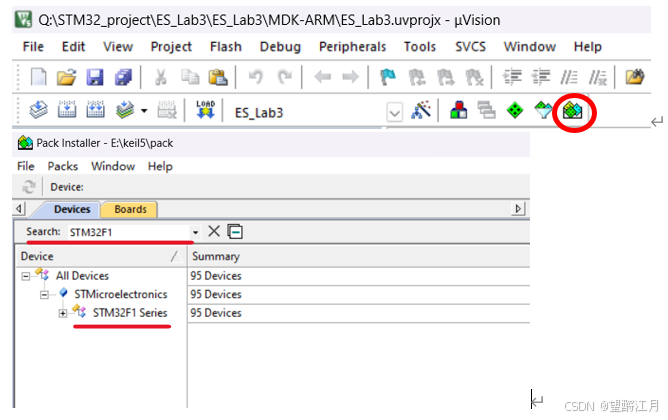The height and width of the screenshot is (420, 668).
Task: Comment selection icon
Action: click(x=569, y=77)
